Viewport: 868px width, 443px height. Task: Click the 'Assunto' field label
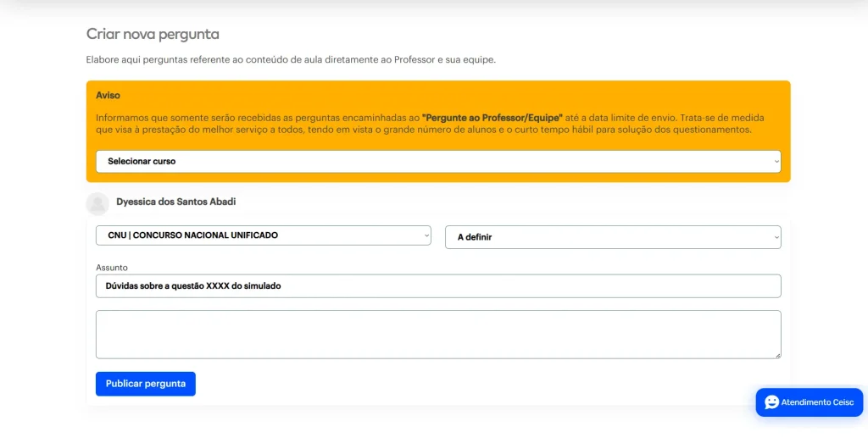(x=112, y=268)
